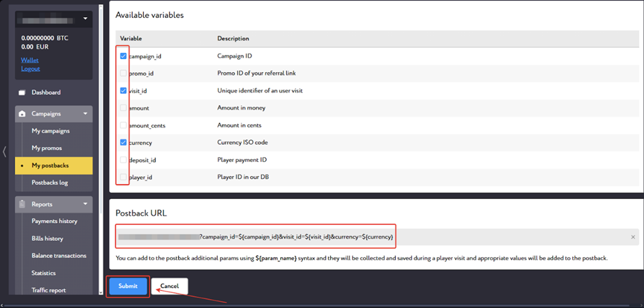This screenshot has height=308, width=644.
Task: Open My campaigns menu item
Action: (50, 131)
